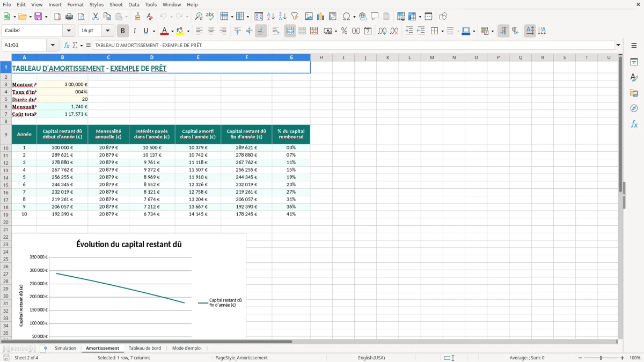Click Font Color red A swatch
Viewport: 644px width, 362px height.
coord(165,31)
